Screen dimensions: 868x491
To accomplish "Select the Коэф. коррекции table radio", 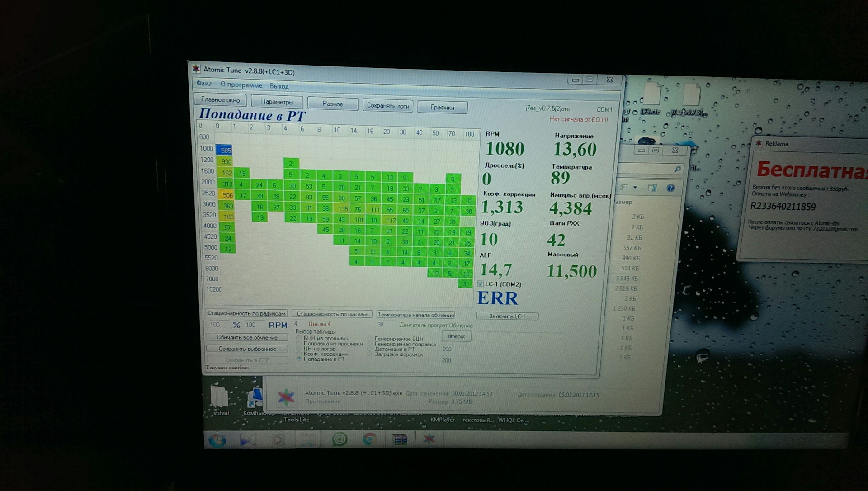I will pyautogui.click(x=299, y=354).
